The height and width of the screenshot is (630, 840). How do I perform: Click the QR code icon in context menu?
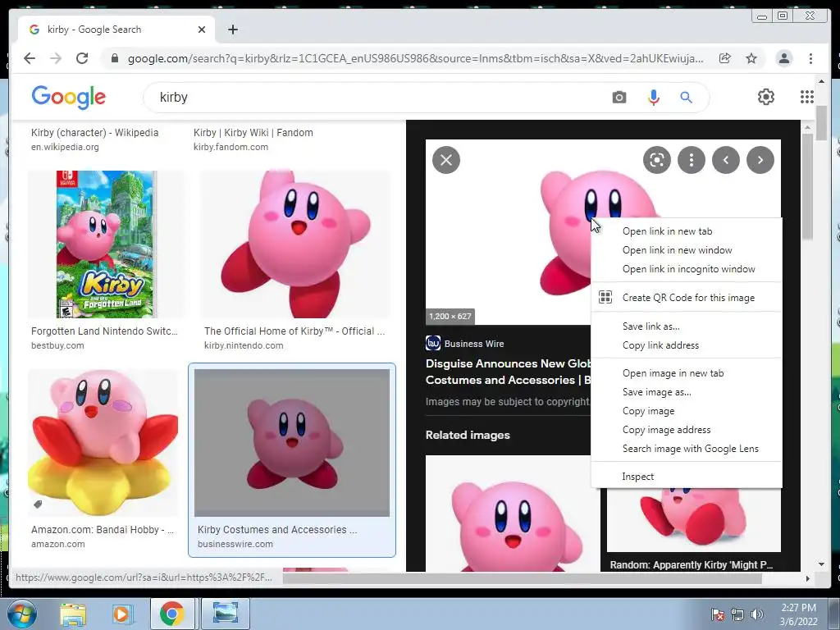[605, 297]
